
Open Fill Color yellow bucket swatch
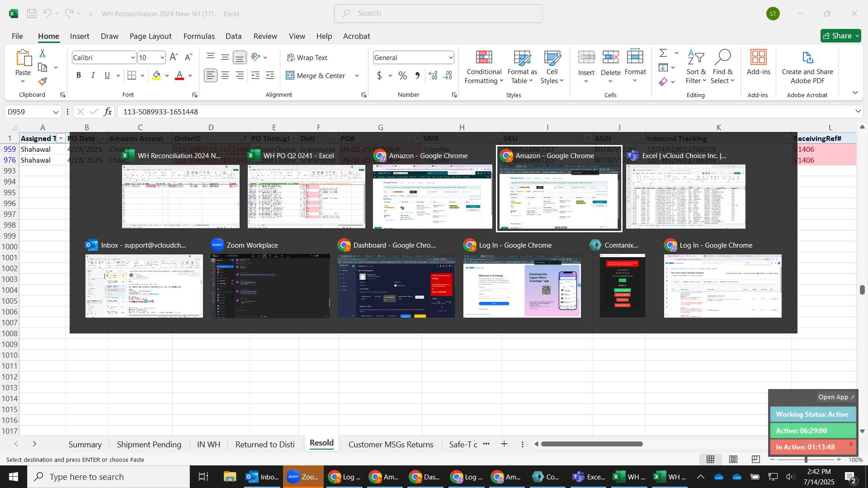pos(156,75)
